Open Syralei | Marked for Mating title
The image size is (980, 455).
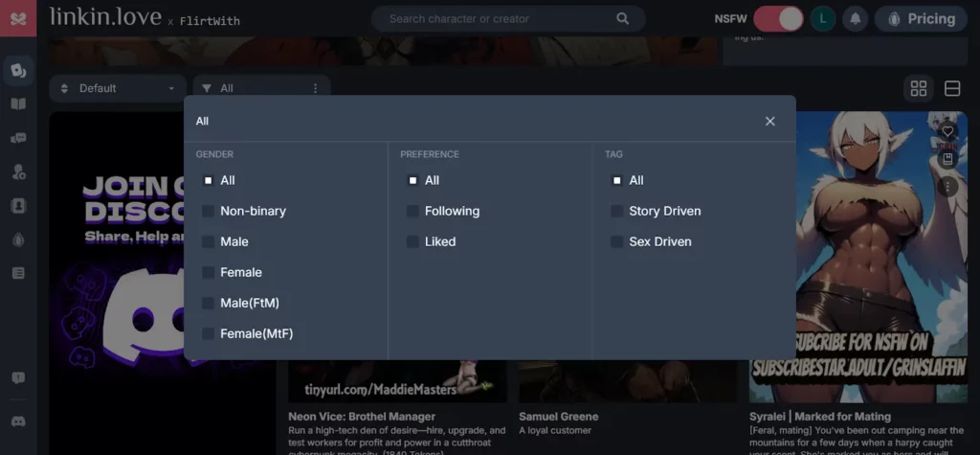pyautogui.click(x=820, y=416)
